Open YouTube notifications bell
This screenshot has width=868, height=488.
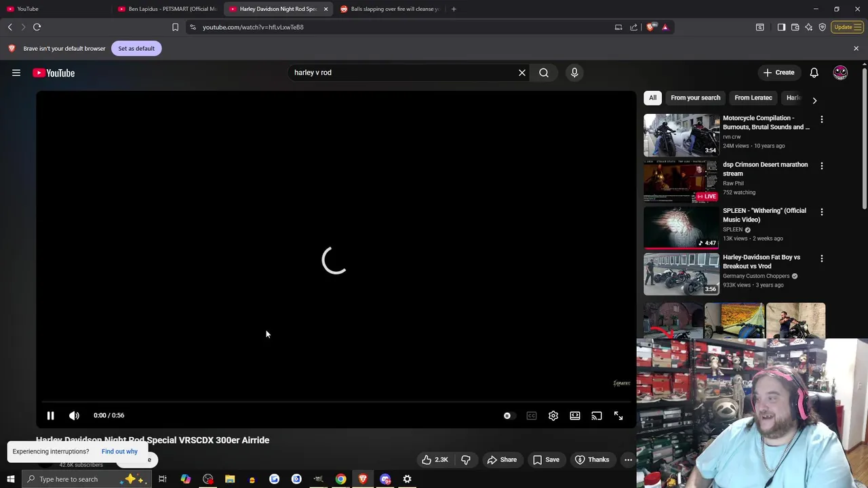coord(814,73)
